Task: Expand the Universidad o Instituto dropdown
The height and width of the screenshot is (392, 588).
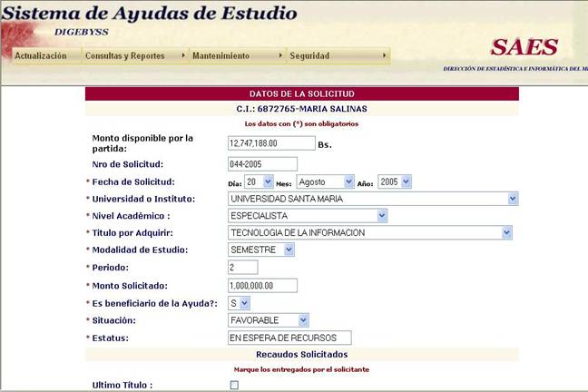Action: pyautogui.click(x=373, y=199)
